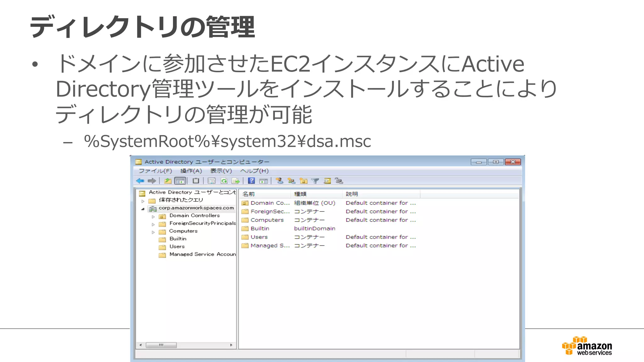Select Computers row in right list
Screen dimensions: 644x362
coord(329,220)
